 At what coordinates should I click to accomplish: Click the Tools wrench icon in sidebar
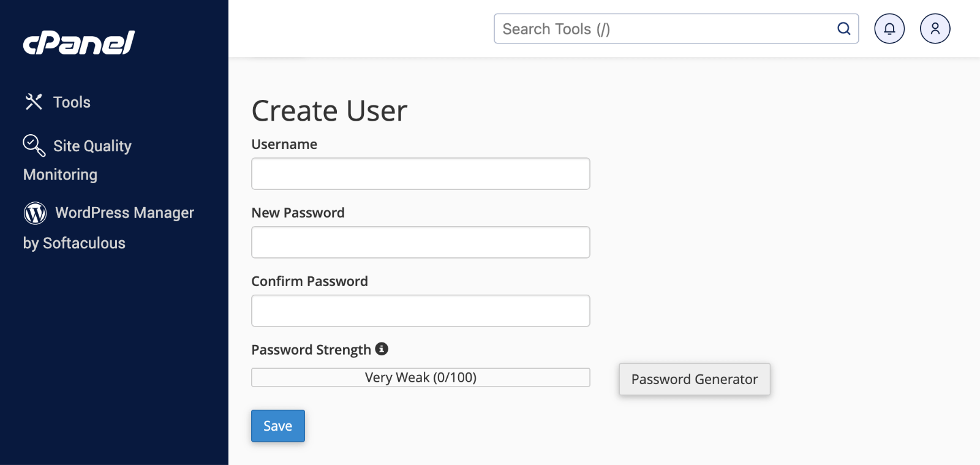(x=34, y=102)
